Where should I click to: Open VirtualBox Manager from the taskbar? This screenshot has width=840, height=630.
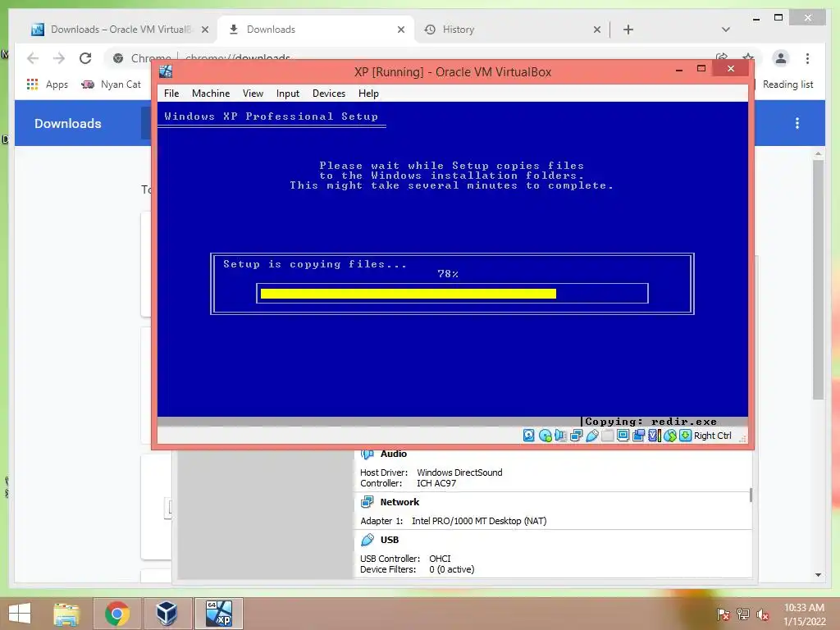click(167, 614)
